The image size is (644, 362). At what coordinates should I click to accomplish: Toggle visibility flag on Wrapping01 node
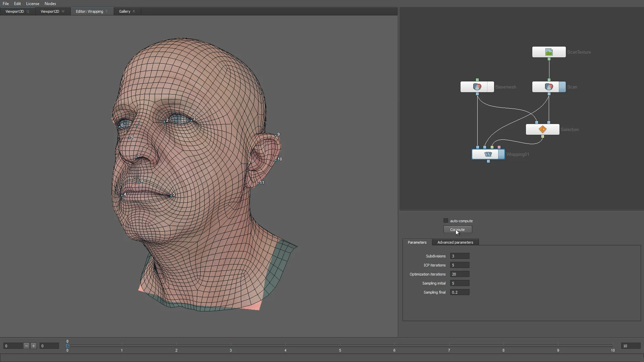point(501,155)
